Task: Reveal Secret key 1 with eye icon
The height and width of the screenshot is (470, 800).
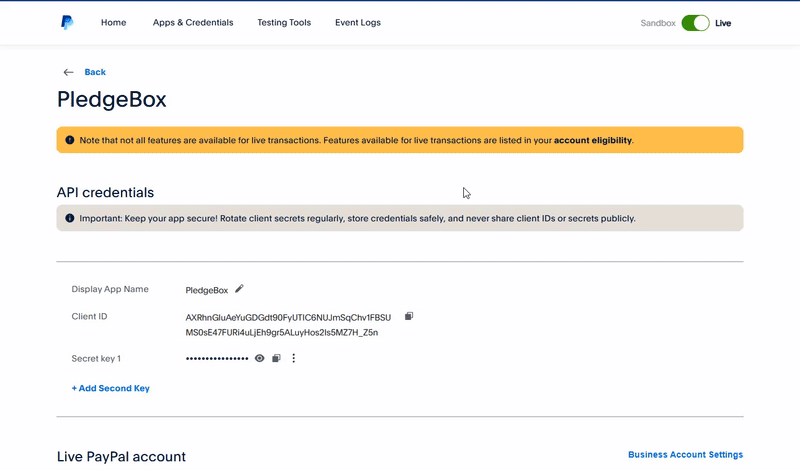Action: tap(260, 358)
